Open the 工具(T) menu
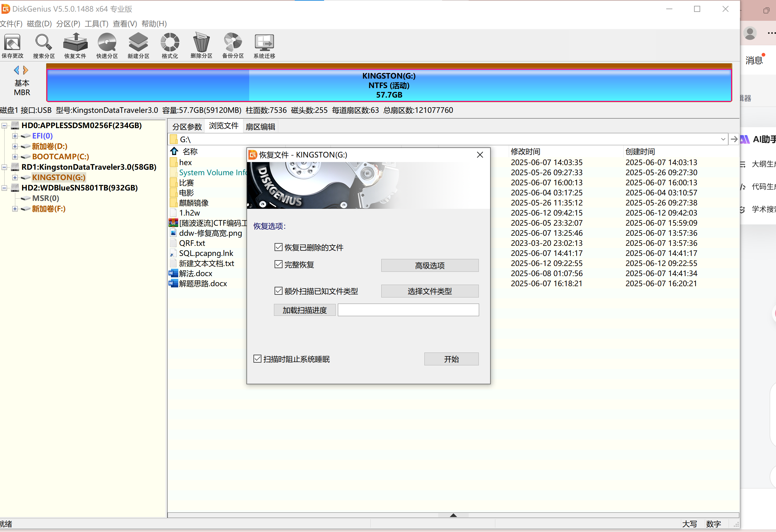Image resolution: width=776 pixels, height=532 pixels. [97, 24]
